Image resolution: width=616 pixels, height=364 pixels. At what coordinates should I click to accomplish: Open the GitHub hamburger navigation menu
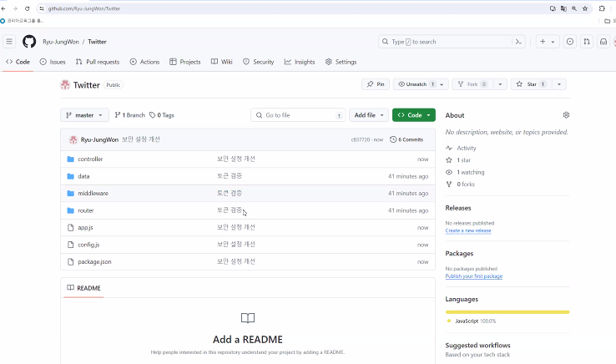click(9, 41)
